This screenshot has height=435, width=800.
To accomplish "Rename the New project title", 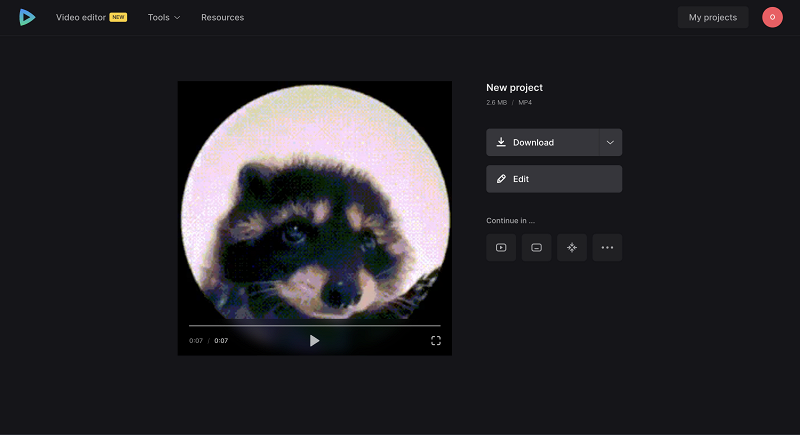I will [x=514, y=88].
